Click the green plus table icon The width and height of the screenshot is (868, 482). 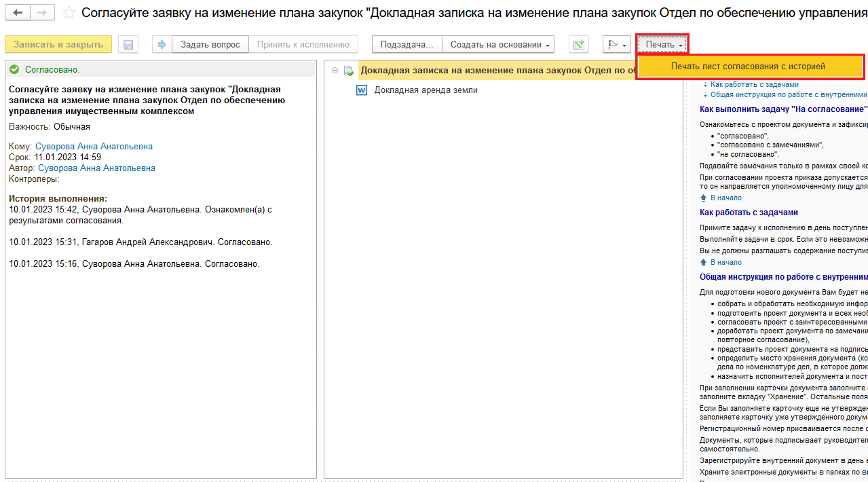coord(578,45)
